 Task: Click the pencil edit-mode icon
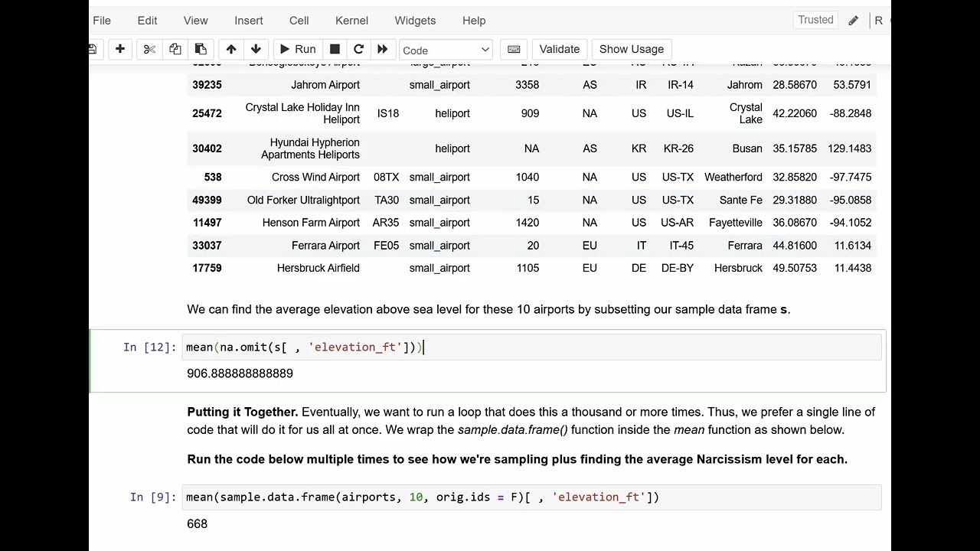853,21
